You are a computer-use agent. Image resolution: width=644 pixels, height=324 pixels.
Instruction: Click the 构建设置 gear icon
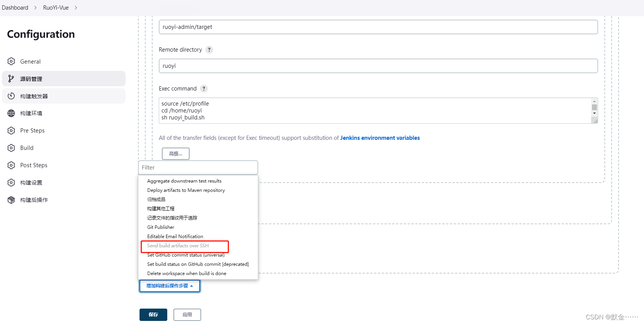click(11, 183)
